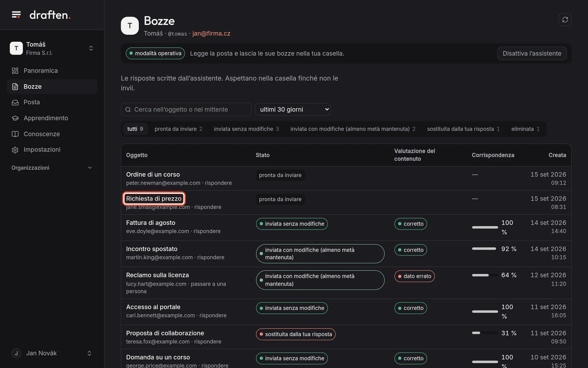Open Impostazioni gear icon
The image size is (588, 368).
click(15, 150)
